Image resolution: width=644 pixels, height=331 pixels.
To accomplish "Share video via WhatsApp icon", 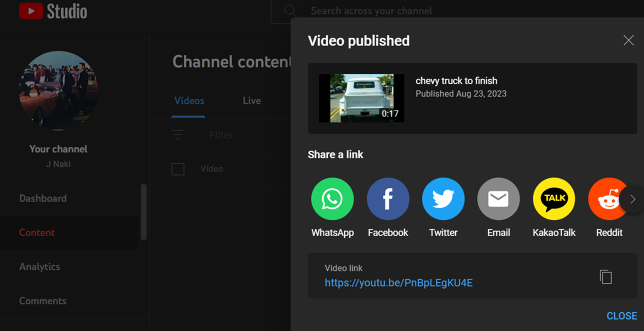I will coord(332,199).
